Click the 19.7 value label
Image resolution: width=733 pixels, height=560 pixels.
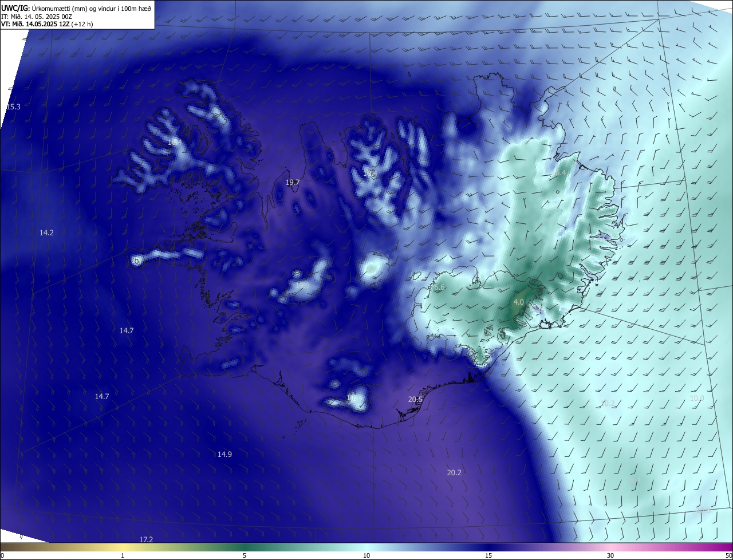coord(292,183)
